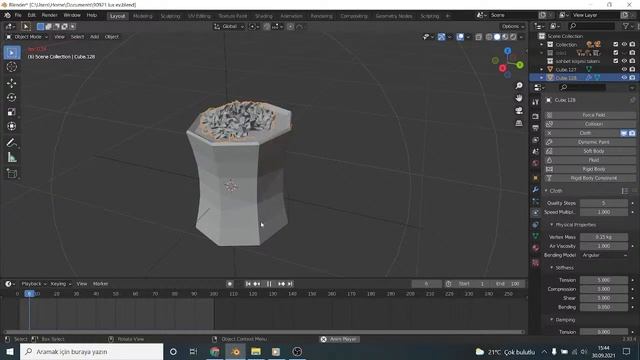Select the Rotate tool
640x360 pixels.
[x=12, y=97]
